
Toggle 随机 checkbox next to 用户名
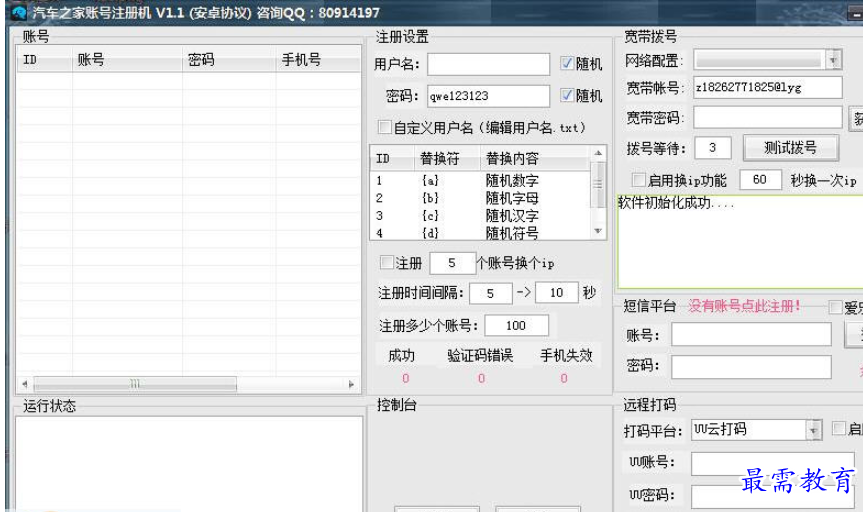point(567,63)
